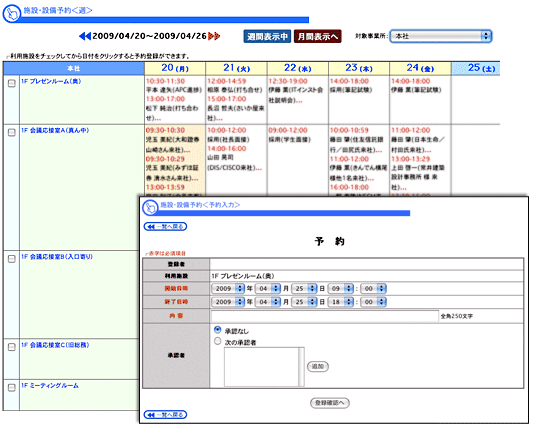Open the 1F 会議応接室C(旧総務) link

[55, 345]
